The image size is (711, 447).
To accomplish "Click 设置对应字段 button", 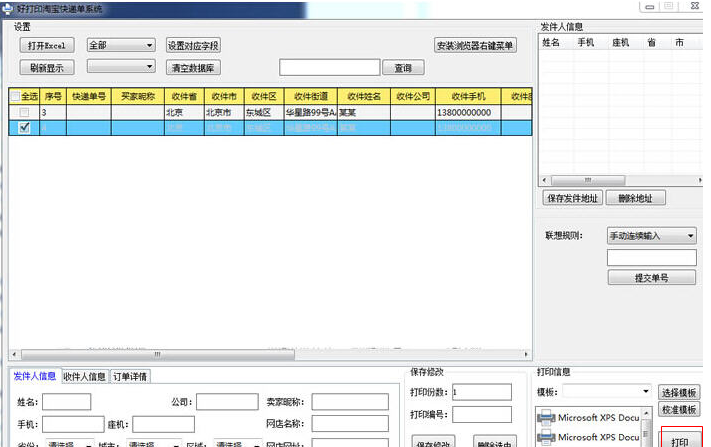I will (193, 46).
